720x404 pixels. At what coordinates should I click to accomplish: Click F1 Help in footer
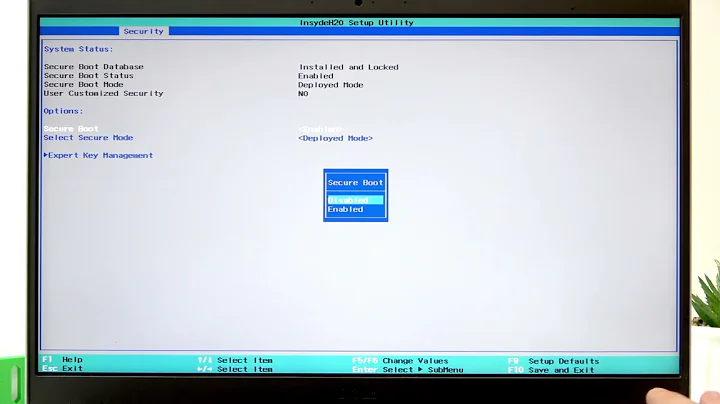62,359
